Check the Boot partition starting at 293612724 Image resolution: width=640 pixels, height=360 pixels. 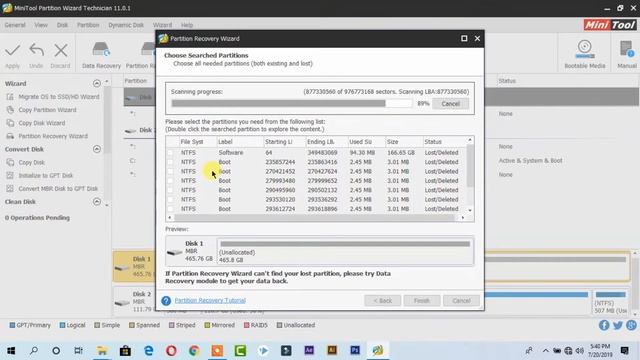[170, 209]
